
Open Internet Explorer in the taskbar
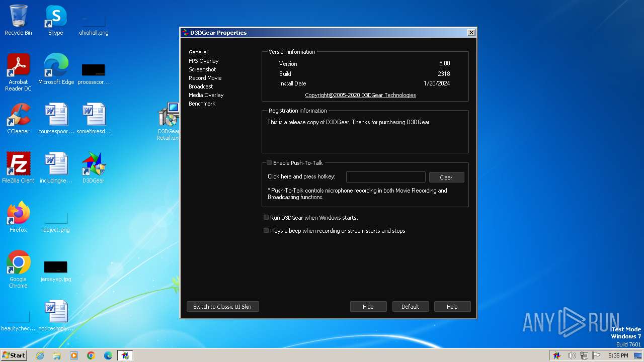40,355
